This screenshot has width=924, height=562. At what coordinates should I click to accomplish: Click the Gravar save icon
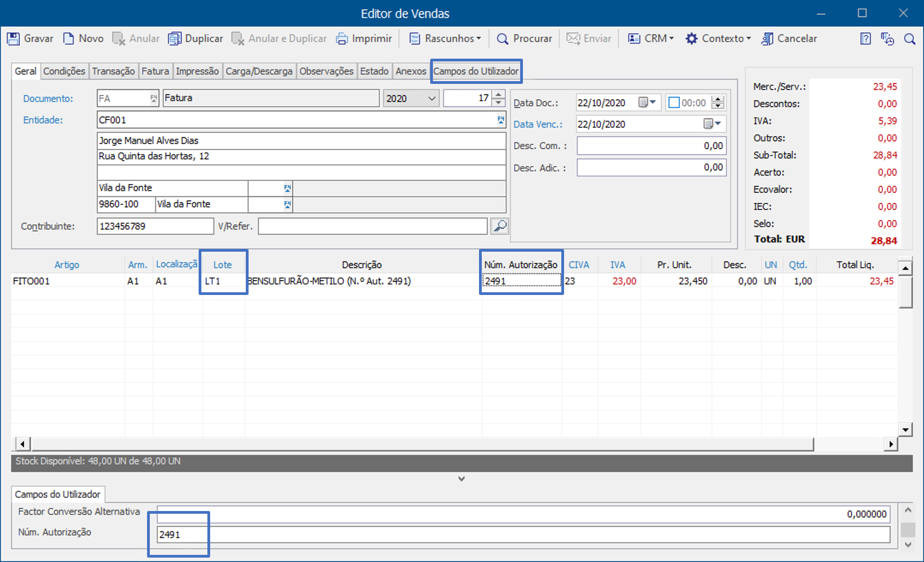click(x=13, y=38)
